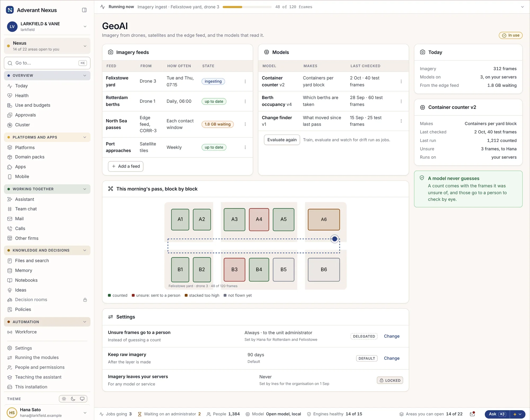Change the Keep raw imagery setting
This screenshot has height=420, width=530.
point(391,358)
